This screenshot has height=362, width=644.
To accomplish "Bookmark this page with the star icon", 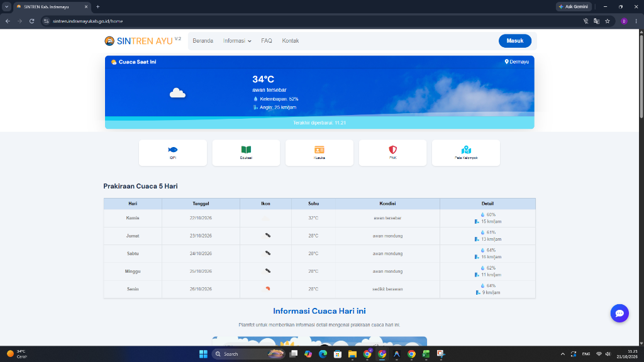I will pyautogui.click(x=608, y=21).
